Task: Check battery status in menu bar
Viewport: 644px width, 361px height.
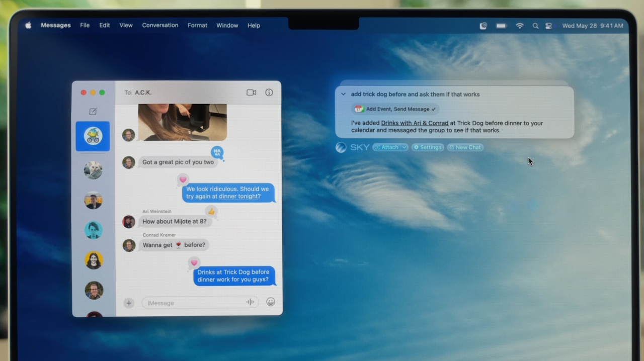Action: coord(501,26)
